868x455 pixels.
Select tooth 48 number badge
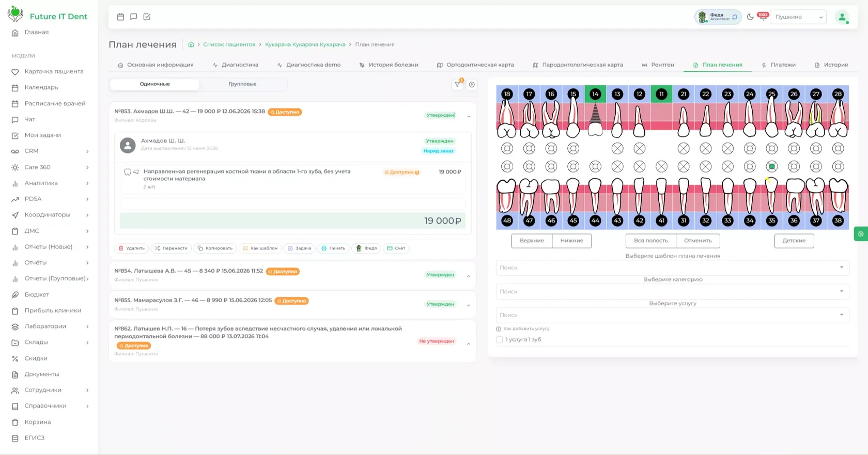point(507,221)
